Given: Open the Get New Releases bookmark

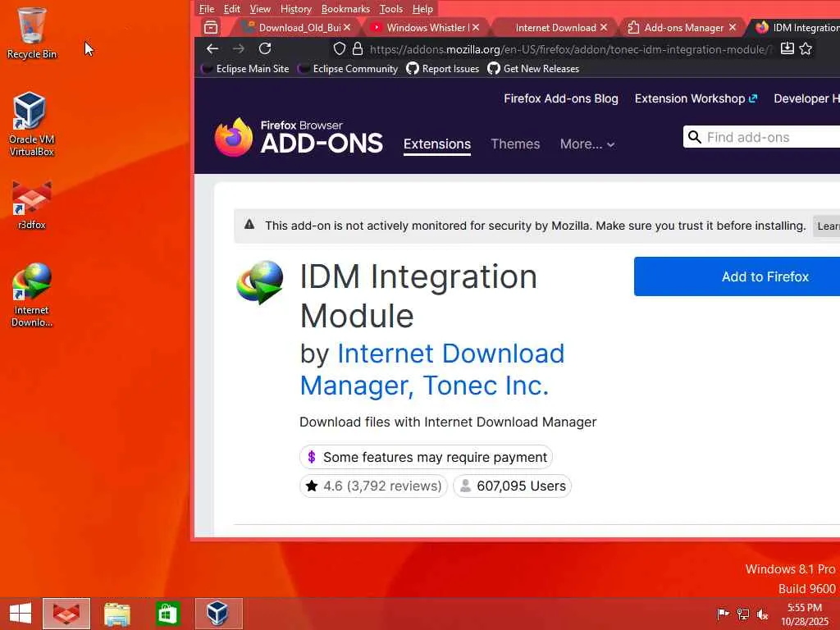Looking at the screenshot, I should click(x=533, y=69).
